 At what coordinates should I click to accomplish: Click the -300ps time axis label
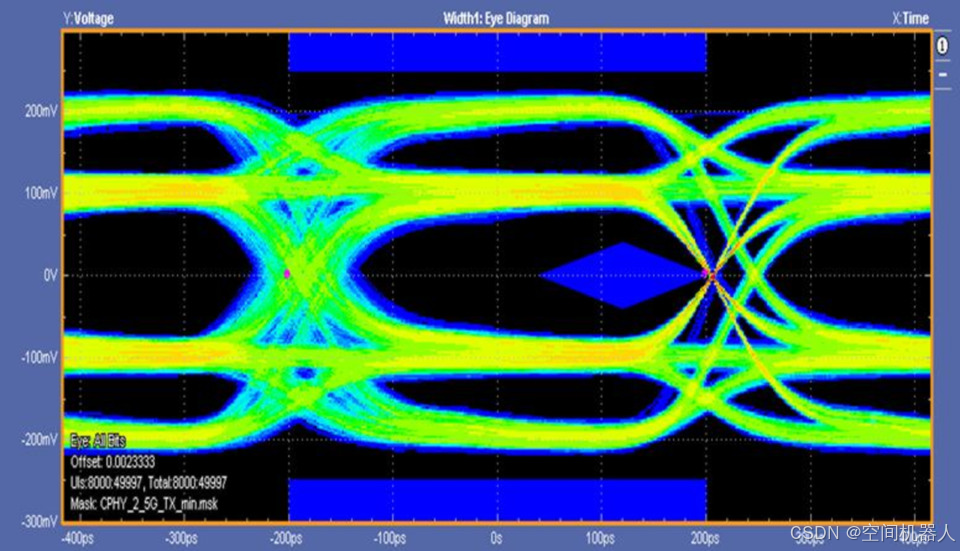click(x=181, y=538)
